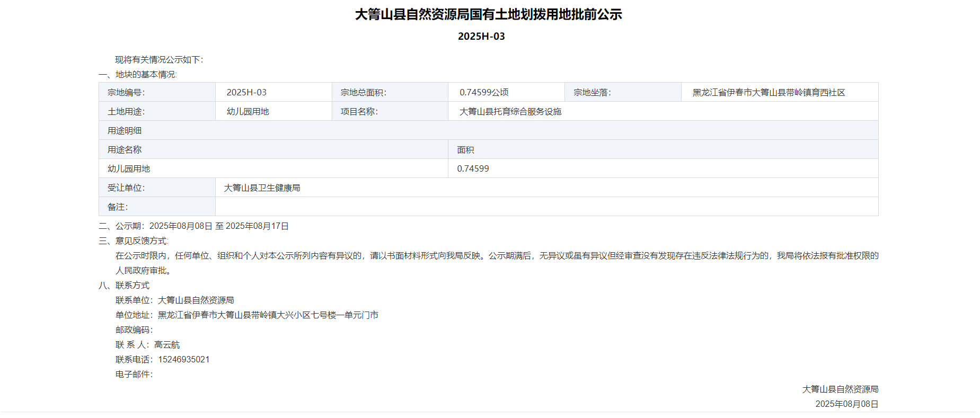Viewport: 980px width, 418px height.
Task: Click the area value 0.74599 under 面积
Action: [x=473, y=168]
